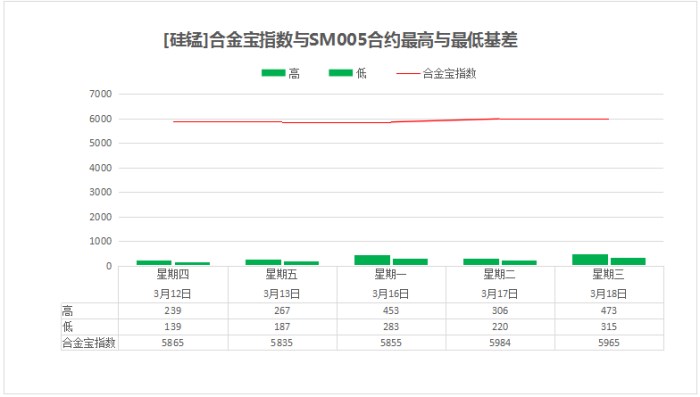
Task: Click the 合金宝指数 row header in table
Action: (89, 343)
